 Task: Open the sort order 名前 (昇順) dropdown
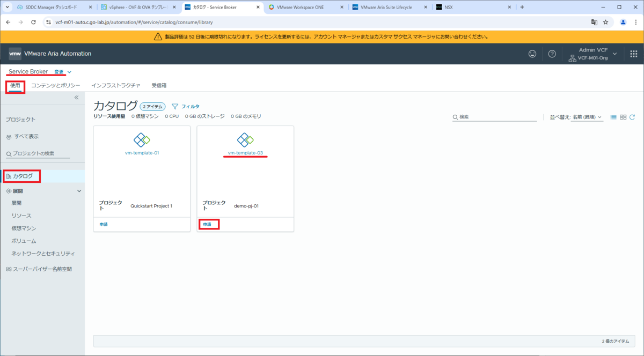point(586,117)
